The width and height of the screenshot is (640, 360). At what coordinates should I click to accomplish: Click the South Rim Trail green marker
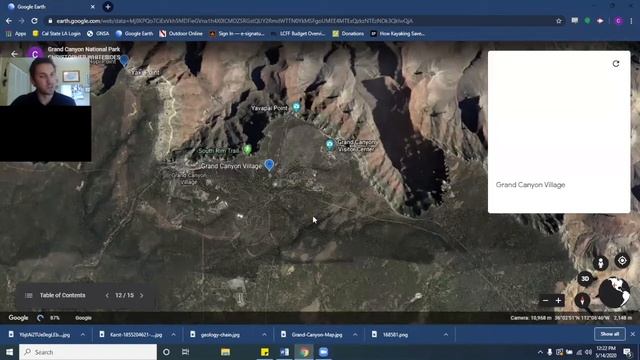coord(247,149)
